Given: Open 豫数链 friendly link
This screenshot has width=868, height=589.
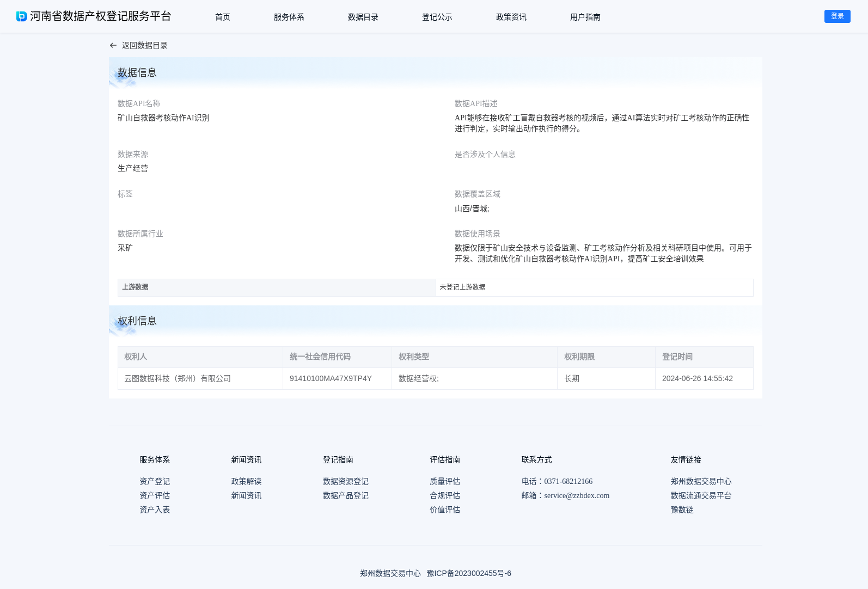Looking at the screenshot, I should point(682,510).
